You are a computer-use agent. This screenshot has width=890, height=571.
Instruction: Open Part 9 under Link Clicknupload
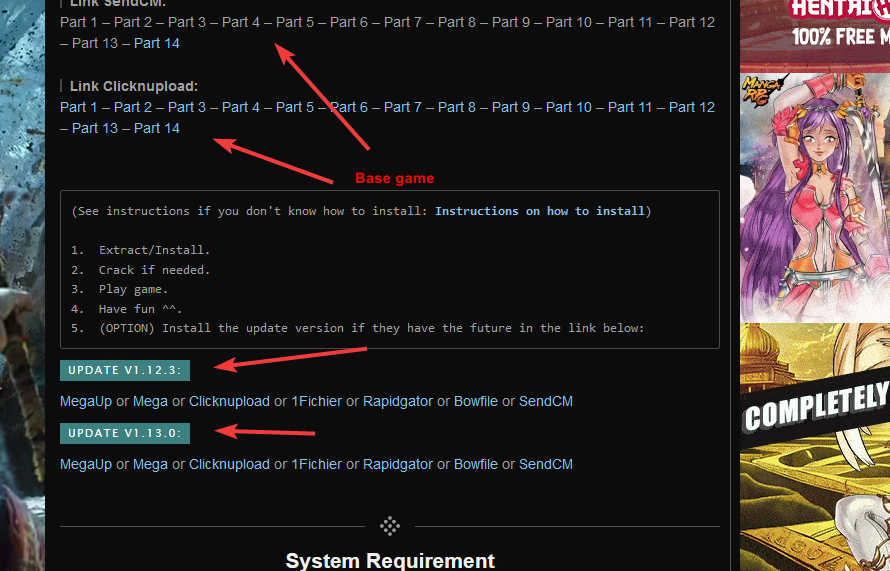pos(511,107)
